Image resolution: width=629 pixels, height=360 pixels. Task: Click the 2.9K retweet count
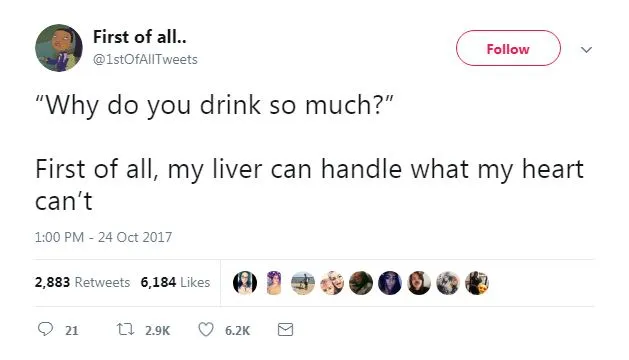158,331
